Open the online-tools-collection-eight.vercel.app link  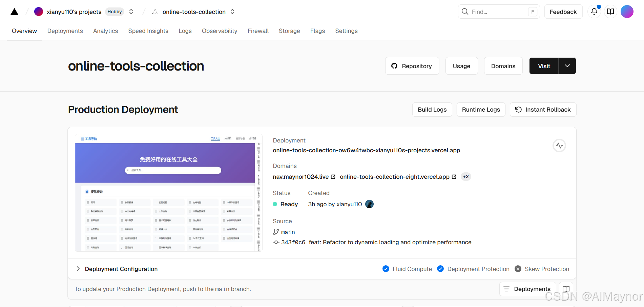(x=395, y=177)
